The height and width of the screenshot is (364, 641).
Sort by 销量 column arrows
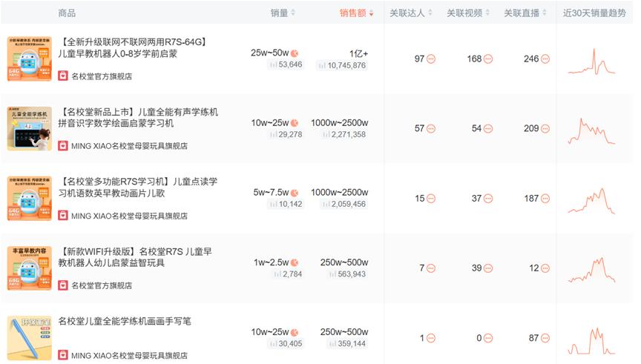293,13
